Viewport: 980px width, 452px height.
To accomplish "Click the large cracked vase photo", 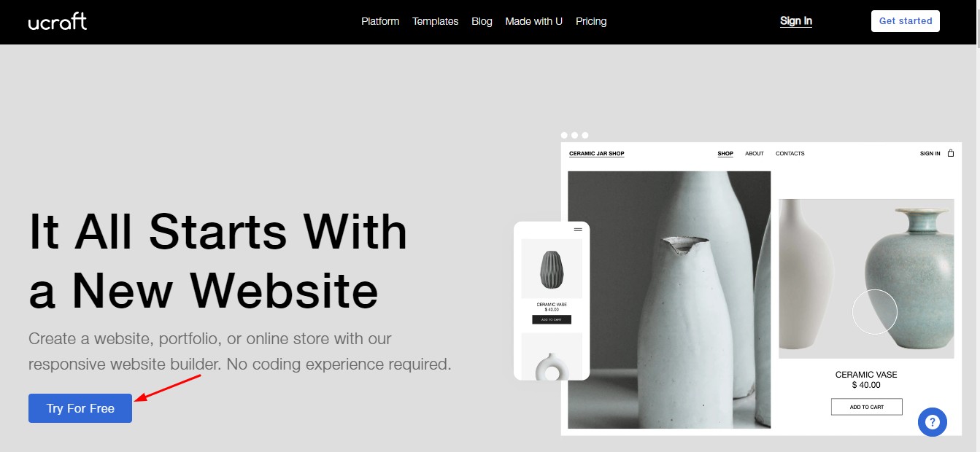I will pos(669,300).
